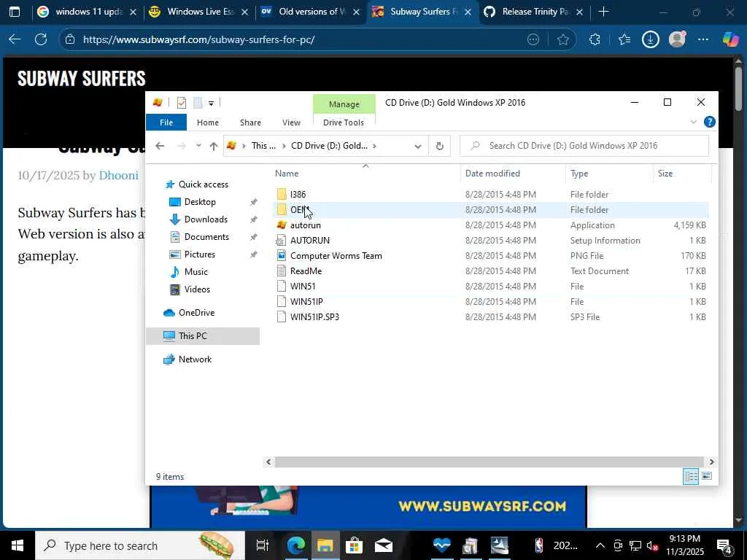The height and width of the screenshot is (560, 747).
Task: Open Edge favorites list icon
Action: (x=624, y=39)
